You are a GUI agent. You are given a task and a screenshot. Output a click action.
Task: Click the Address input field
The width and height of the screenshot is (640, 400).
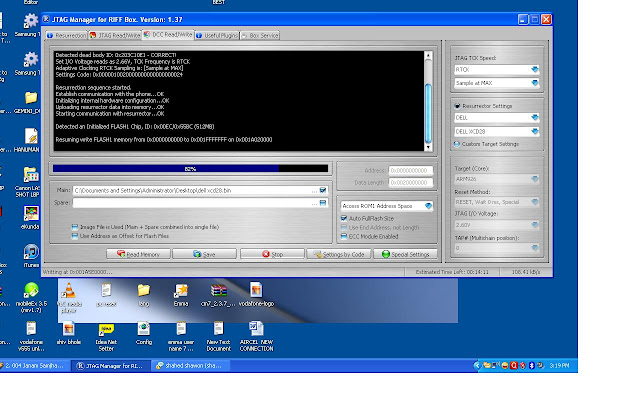coord(411,171)
